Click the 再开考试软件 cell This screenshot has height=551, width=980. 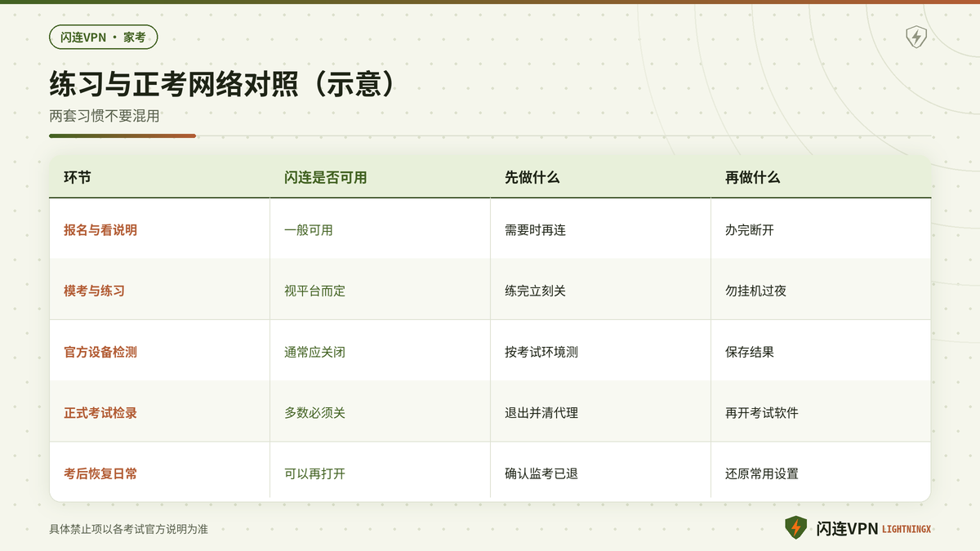point(762,413)
